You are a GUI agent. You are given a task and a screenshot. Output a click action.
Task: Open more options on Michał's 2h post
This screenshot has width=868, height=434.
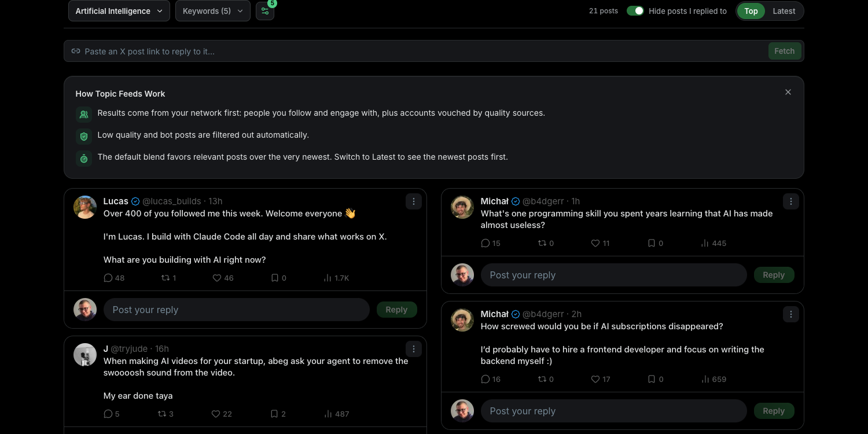click(x=790, y=314)
